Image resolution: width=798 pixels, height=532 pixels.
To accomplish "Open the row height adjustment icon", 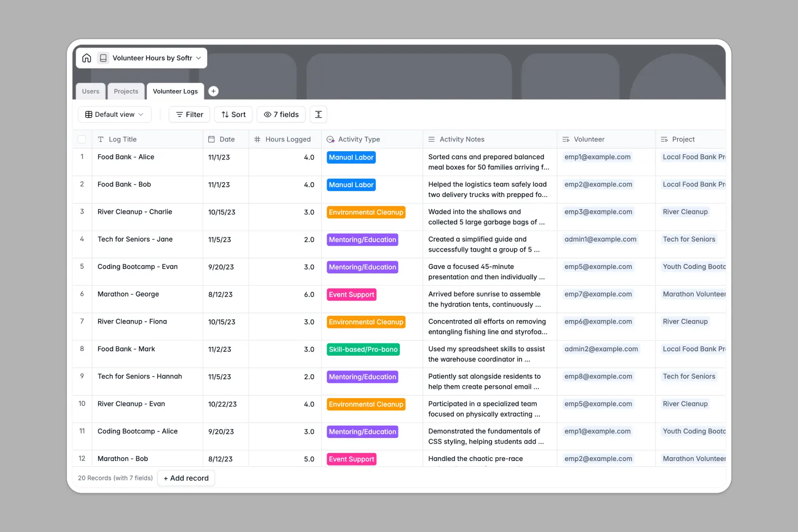I will click(318, 114).
